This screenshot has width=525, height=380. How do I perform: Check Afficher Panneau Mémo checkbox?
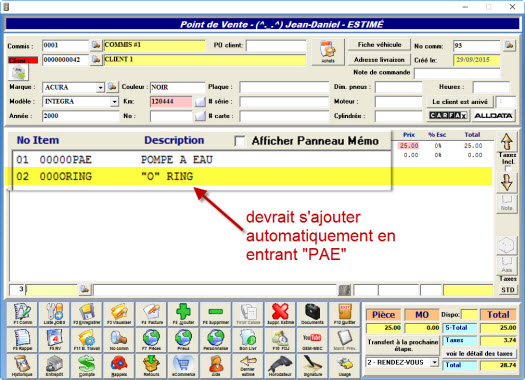239,141
